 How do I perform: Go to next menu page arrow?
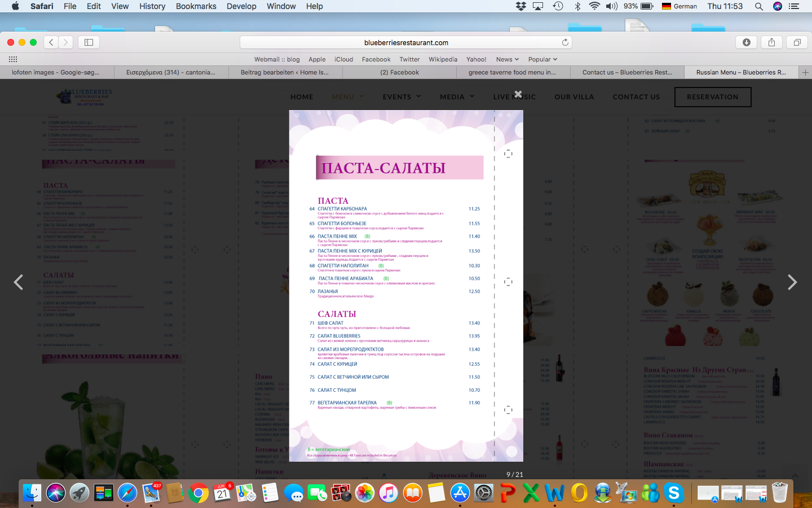(x=792, y=282)
